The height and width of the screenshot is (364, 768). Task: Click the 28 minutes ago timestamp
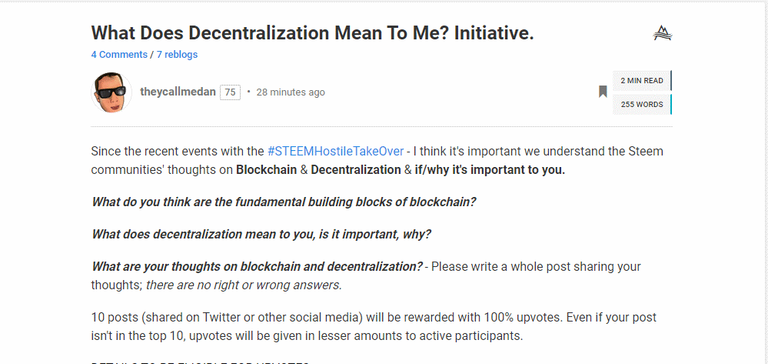(x=290, y=92)
